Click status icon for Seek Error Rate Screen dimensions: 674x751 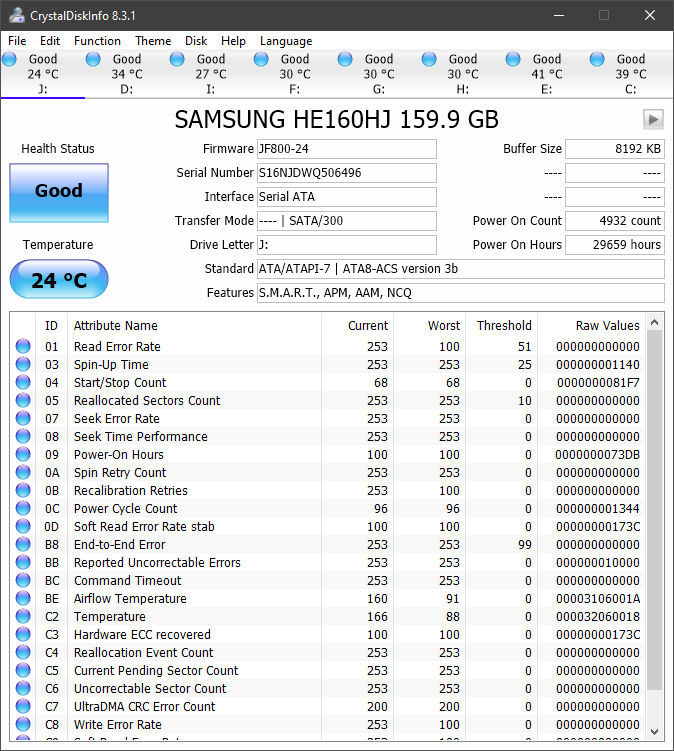click(23, 418)
